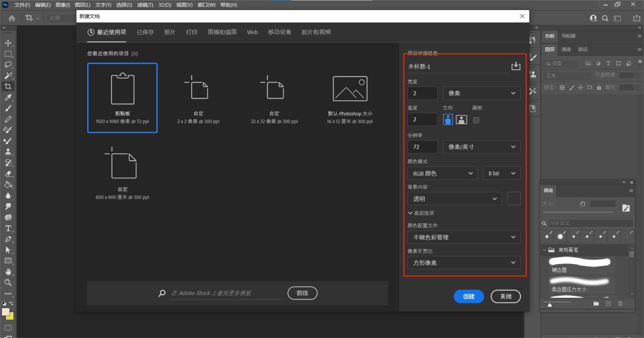Open the search icon at top right
Screen dimensions: 644x338
[x=605, y=18]
